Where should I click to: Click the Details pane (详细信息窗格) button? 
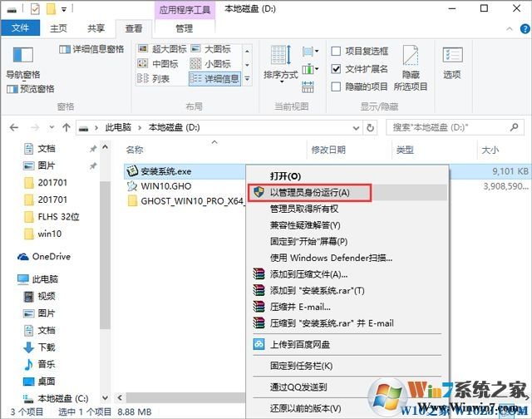point(91,49)
